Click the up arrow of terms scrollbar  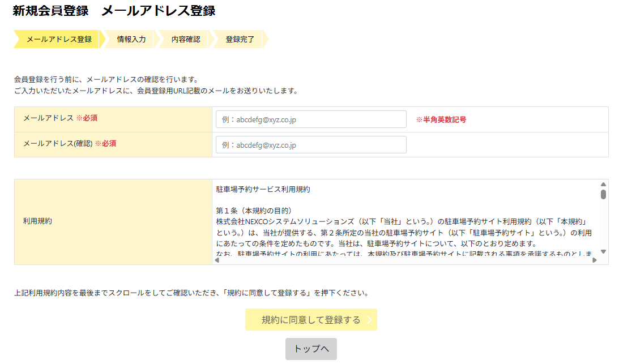(x=603, y=184)
